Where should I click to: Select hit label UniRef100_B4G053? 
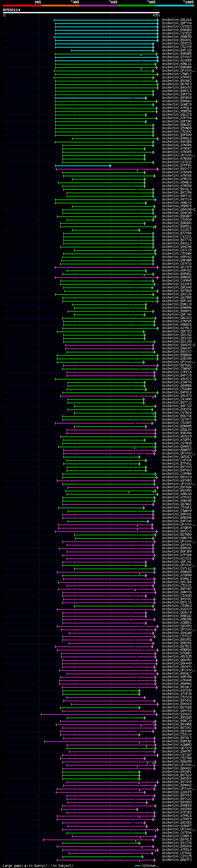click(177, 88)
